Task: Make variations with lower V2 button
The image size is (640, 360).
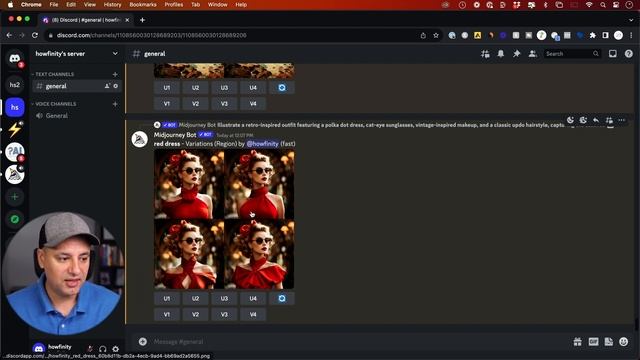Action: pos(196,315)
